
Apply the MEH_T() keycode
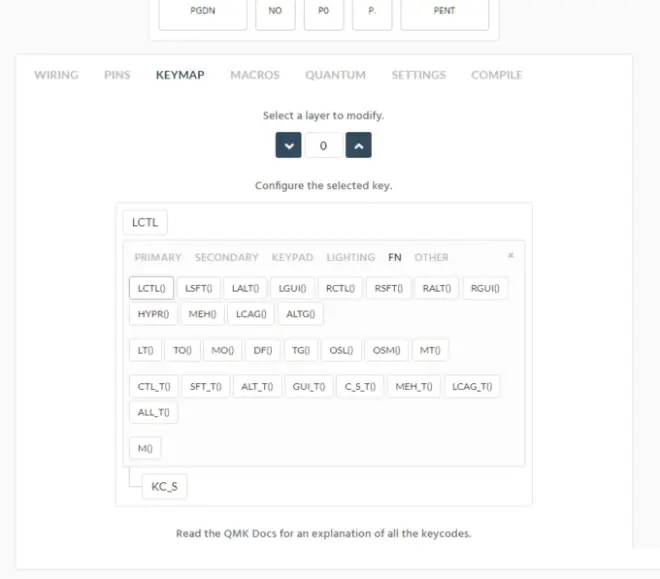click(x=414, y=386)
